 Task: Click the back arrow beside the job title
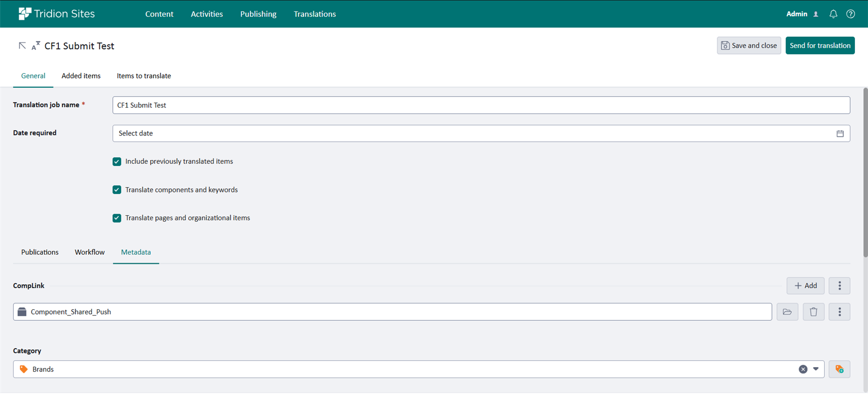(22, 46)
